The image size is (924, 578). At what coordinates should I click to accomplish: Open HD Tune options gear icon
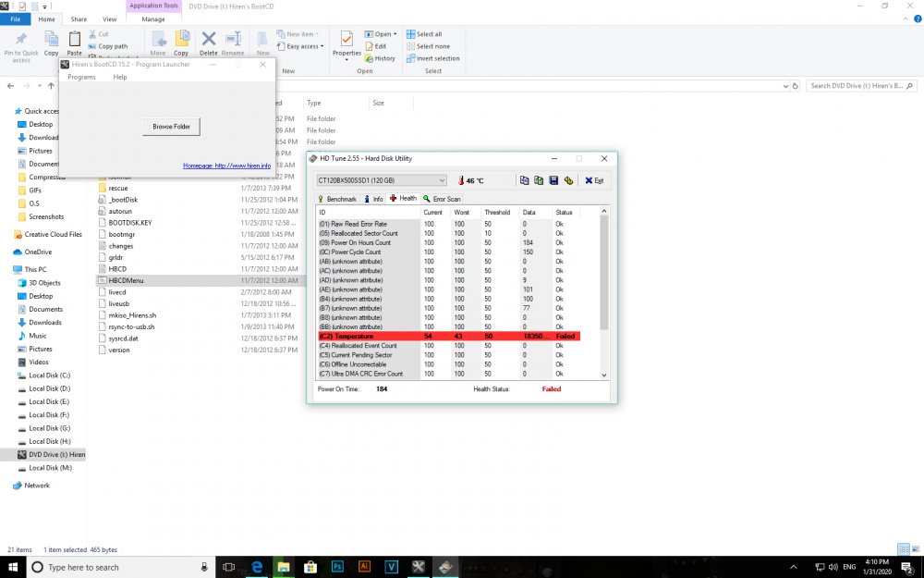click(x=568, y=180)
